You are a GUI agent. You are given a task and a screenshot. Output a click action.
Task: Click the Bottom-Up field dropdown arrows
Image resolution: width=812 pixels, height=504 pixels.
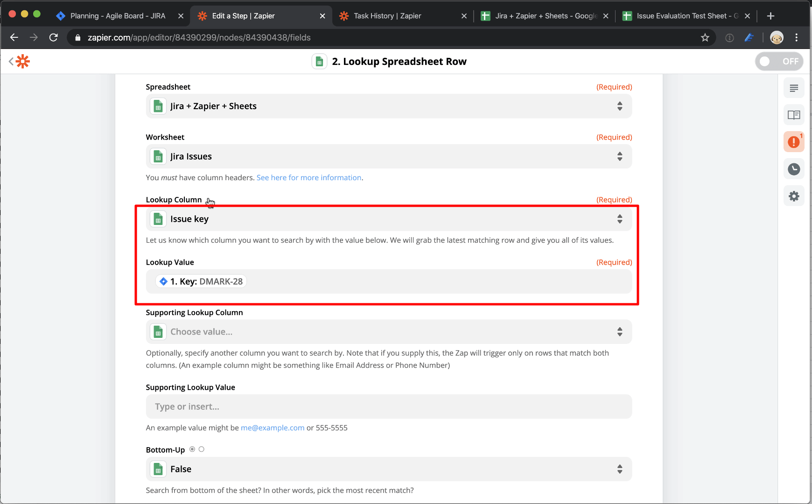pos(620,469)
